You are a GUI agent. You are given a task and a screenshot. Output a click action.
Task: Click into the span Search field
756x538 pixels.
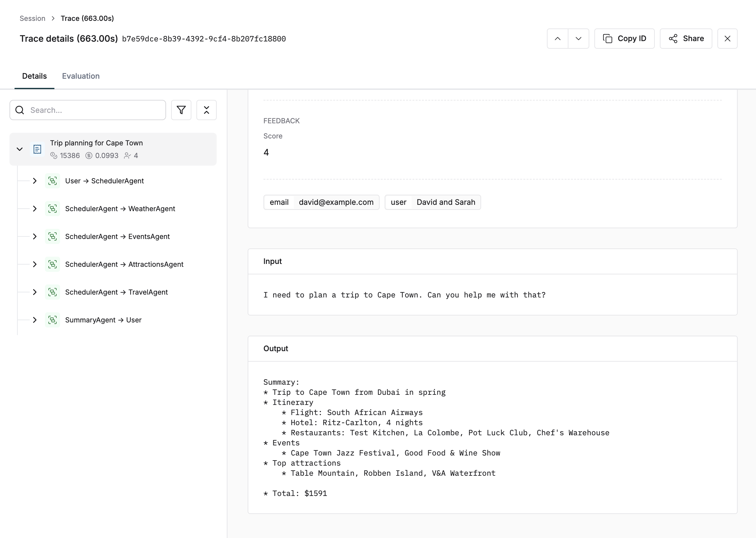point(93,110)
